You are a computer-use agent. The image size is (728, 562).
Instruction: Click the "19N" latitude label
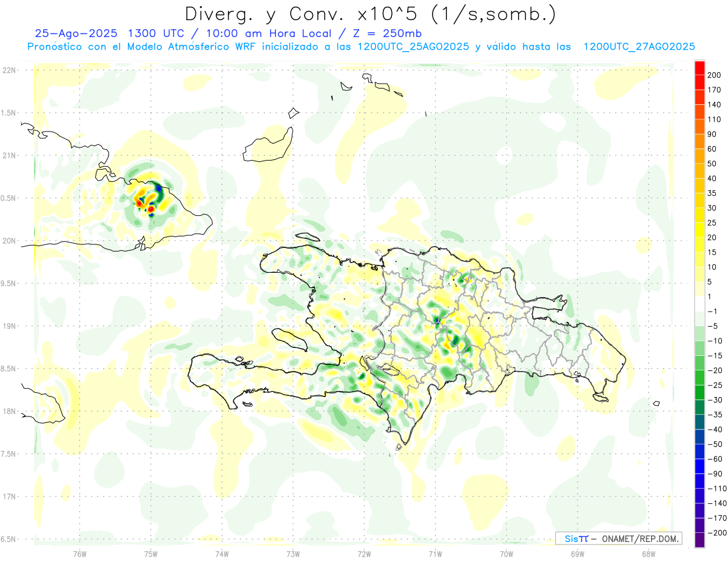click(9, 326)
